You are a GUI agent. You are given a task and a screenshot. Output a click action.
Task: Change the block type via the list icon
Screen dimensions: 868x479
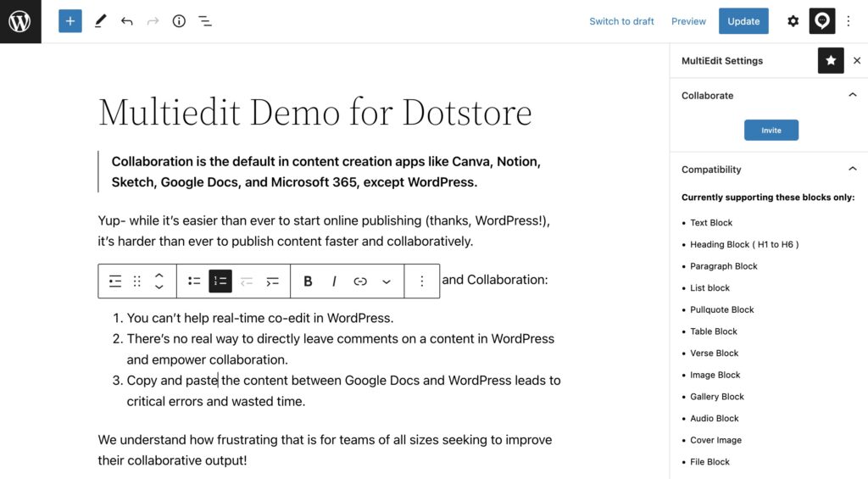(115, 281)
